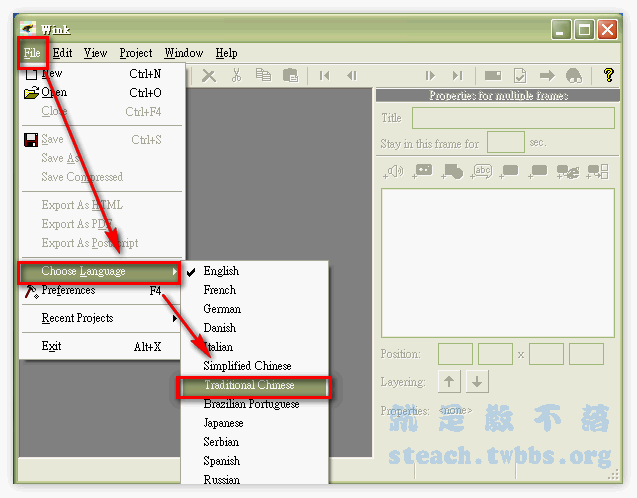Choose Open from the File menu
Screen dimensions: 637x498
[x=102, y=93]
